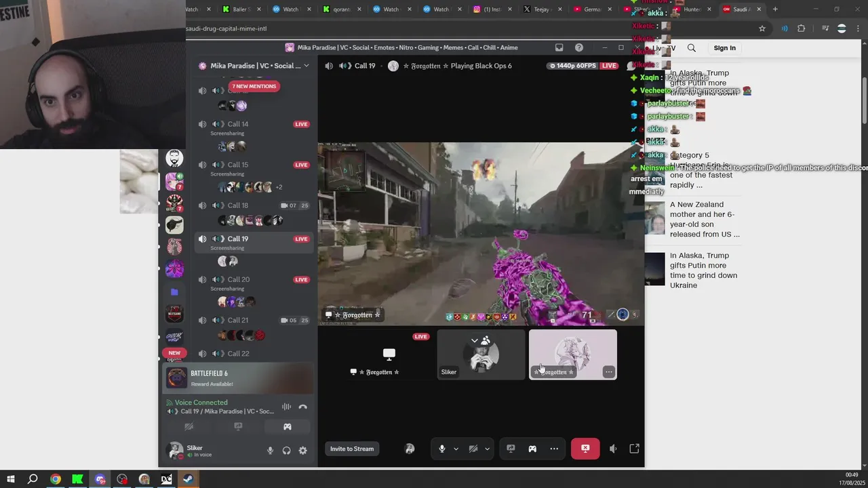Viewport: 868px width, 488px height.
Task: Click LIVE badge on Call 14
Action: tap(302, 124)
